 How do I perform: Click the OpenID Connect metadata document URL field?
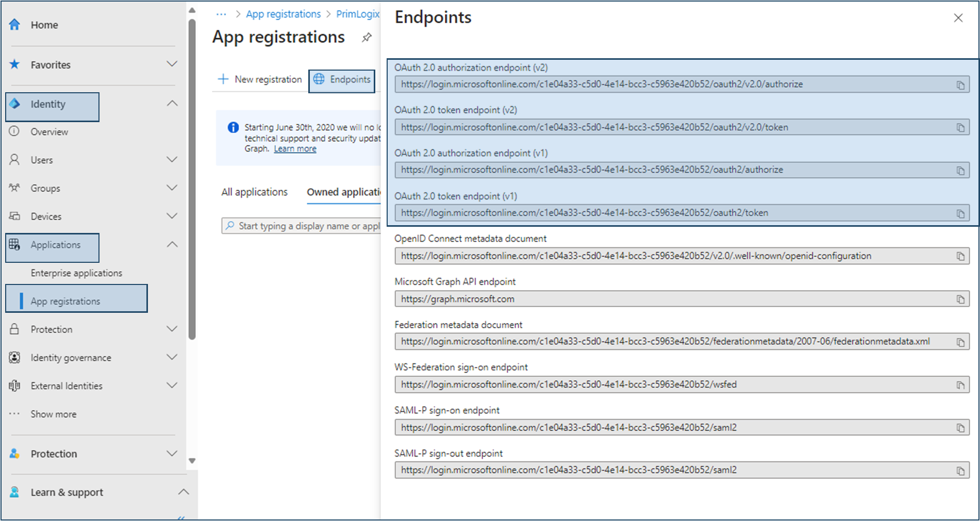(x=682, y=256)
